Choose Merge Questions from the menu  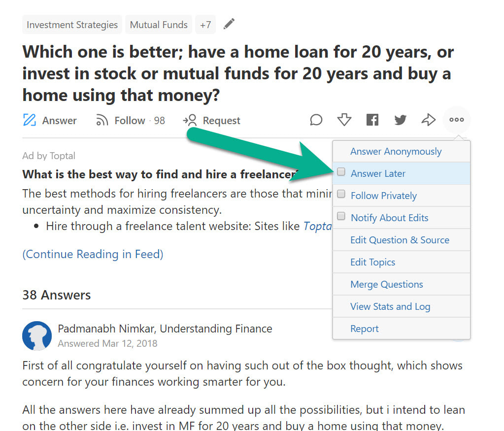pos(386,284)
